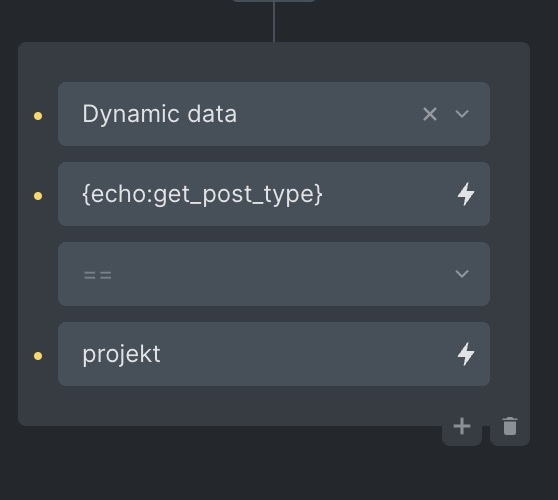Open dynamic data picker for {echo:get_post_type} field
The image size is (558, 500).
tap(466, 194)
